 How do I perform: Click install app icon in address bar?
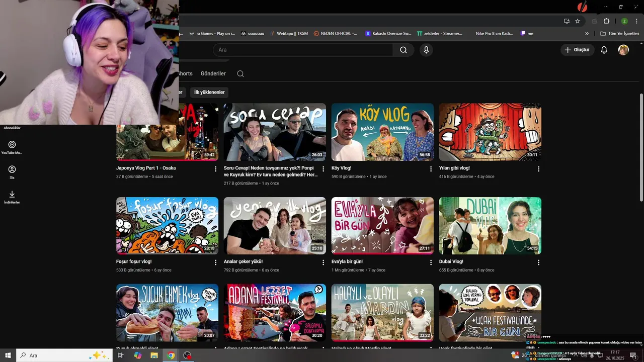[x=567, y=21]
